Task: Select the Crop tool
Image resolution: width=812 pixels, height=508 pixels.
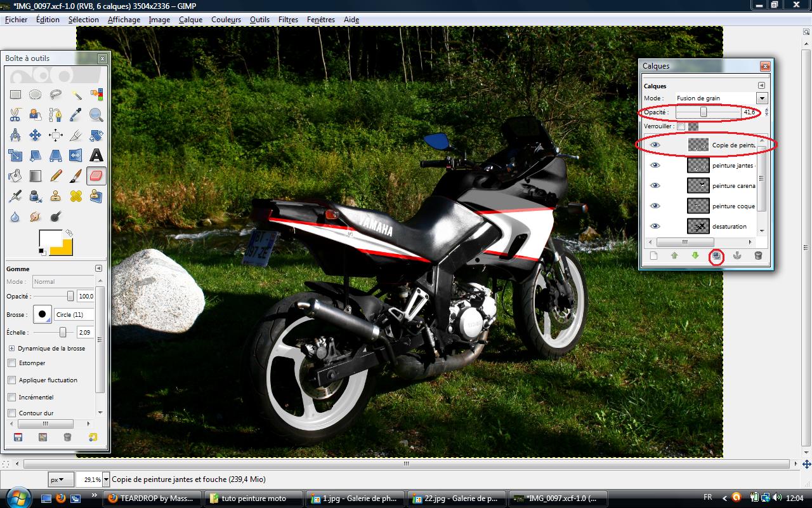Action: [x=76, y=135]
